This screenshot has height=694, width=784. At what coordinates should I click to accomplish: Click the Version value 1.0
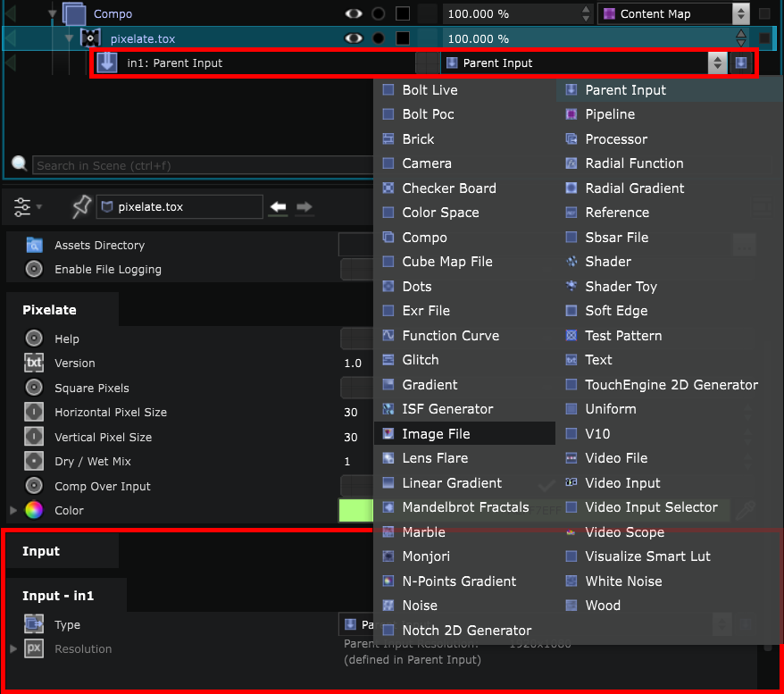click(353, 363)
